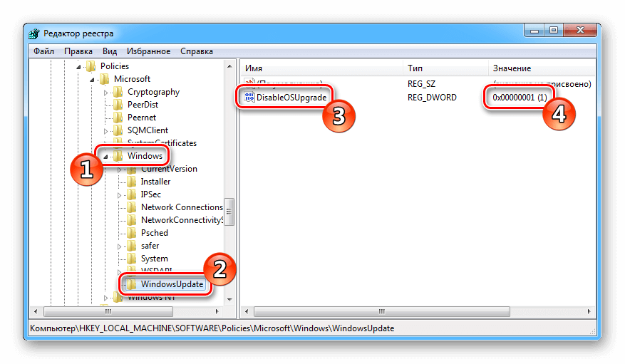Expand the SQMClient tree node
The width and height of the screenshot is (625, 364).
pyautogui.click(x=105, y=131)
